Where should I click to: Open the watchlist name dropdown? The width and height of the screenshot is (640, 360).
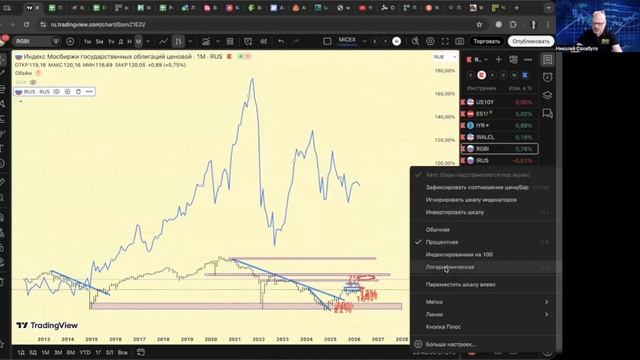tap(481, 60)
